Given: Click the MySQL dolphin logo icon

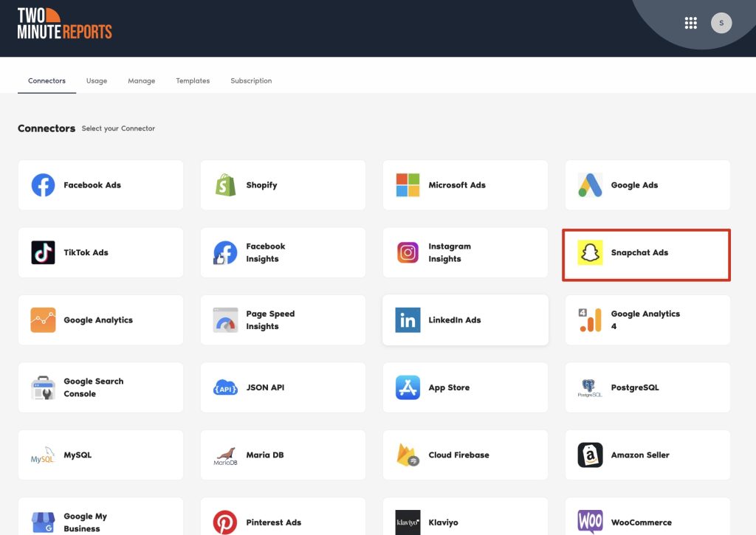Looking at the screenshot, I should [43, 455].
